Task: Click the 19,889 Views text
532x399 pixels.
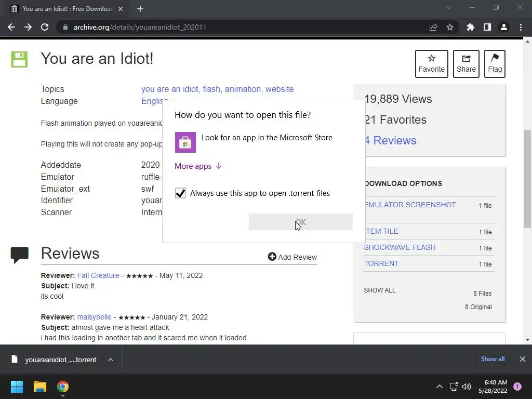Action: click(x=398, y=99)
